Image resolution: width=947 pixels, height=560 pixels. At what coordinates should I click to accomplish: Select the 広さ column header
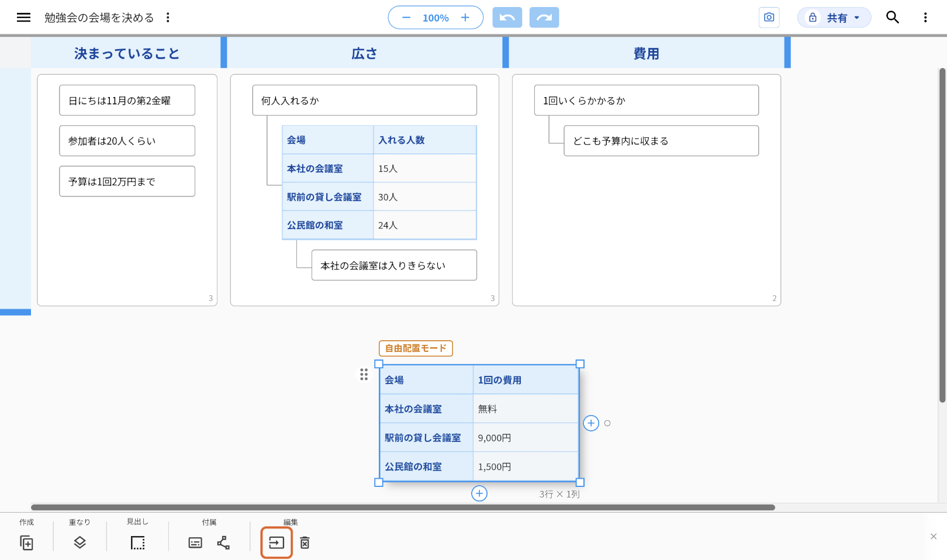point(365,53)
